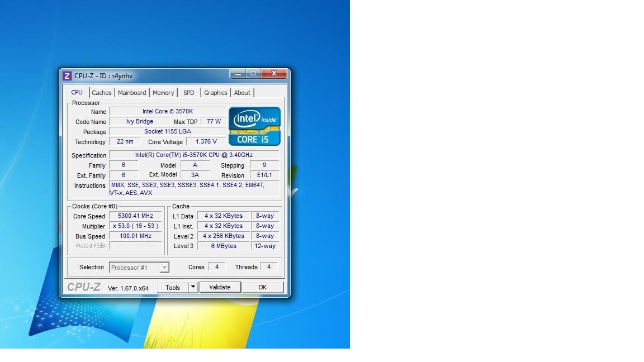The width and height of the screenshot is (644, 362).
Task: Open the Mainboard tab
Action: [x=132, y=93]
